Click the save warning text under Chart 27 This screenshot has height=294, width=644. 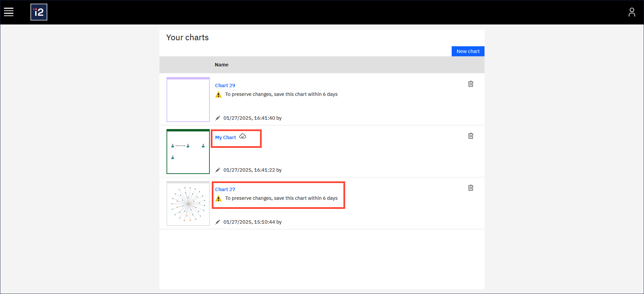(x=281, y=198)
